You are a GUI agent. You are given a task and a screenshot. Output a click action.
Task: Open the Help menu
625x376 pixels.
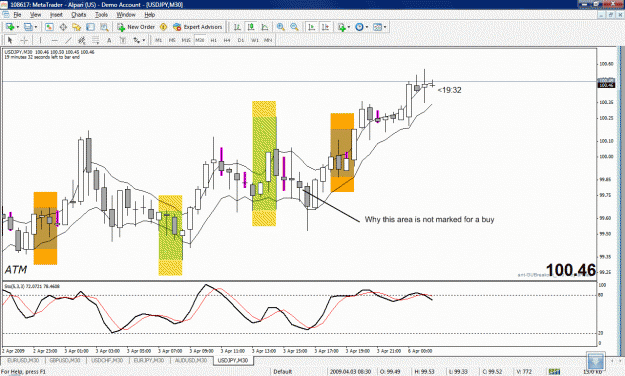tap(149, 15)
